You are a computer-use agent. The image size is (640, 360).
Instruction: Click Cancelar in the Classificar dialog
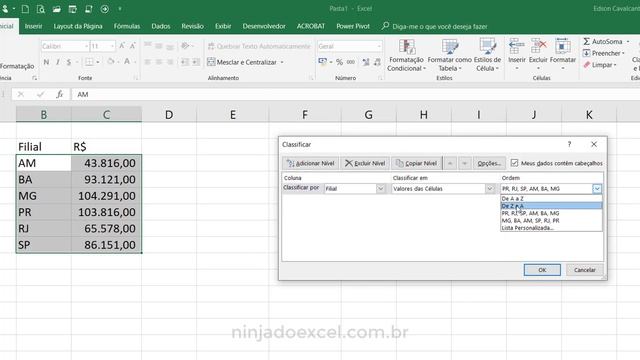(584, 270)
